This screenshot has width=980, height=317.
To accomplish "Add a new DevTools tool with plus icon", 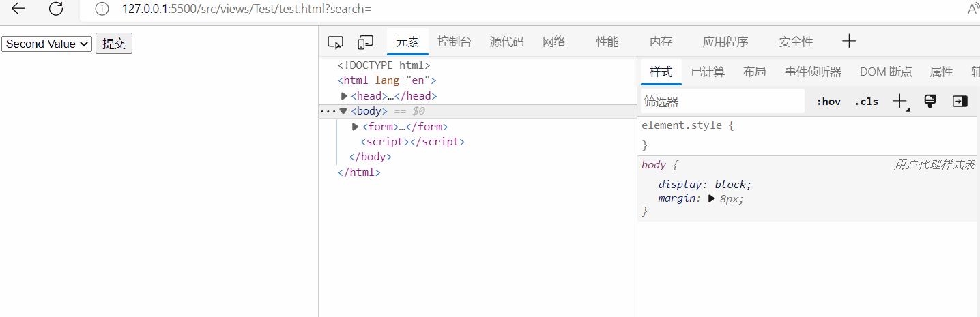I will [849, 42].
